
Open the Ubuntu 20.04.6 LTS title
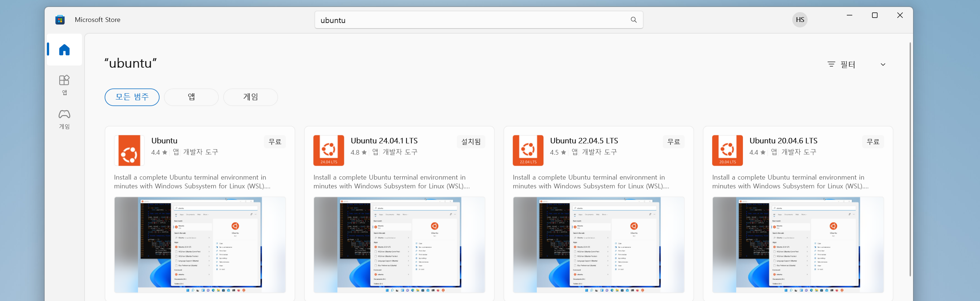point(783,140)
